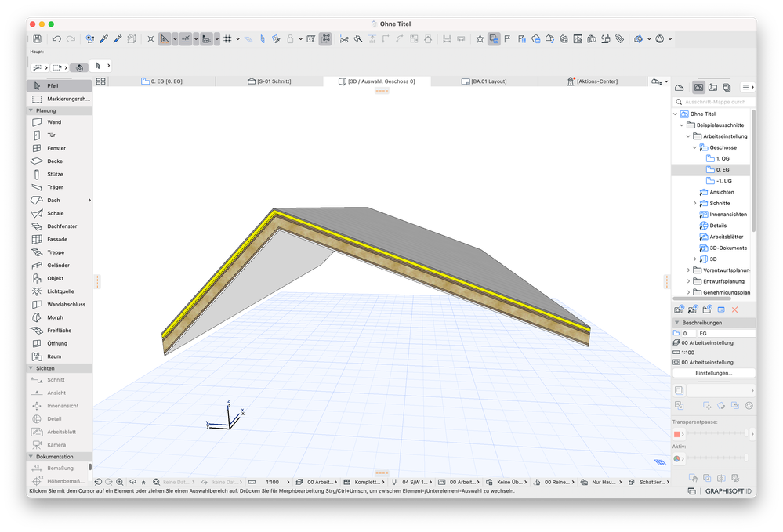
Task: Adjust the Transparentpause slider
Action: pyautogui.click(x=716, y=433)
